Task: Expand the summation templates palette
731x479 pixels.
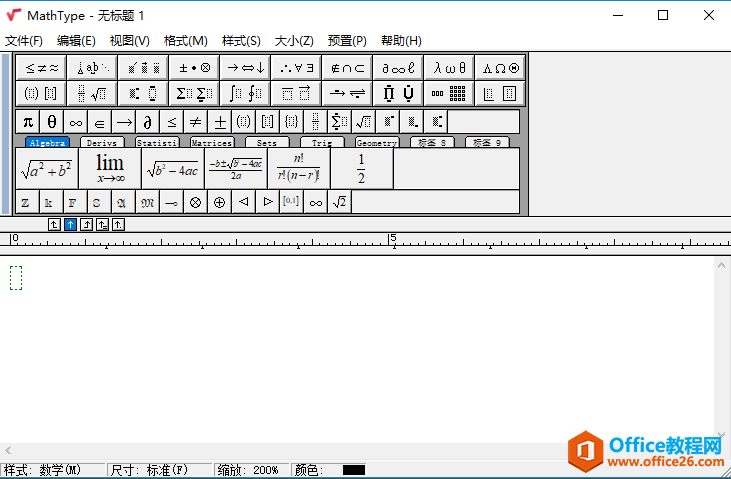Action: click(194, 94)
